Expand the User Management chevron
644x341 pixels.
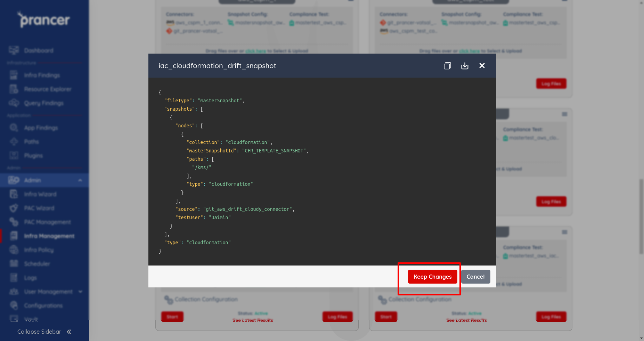80,292
